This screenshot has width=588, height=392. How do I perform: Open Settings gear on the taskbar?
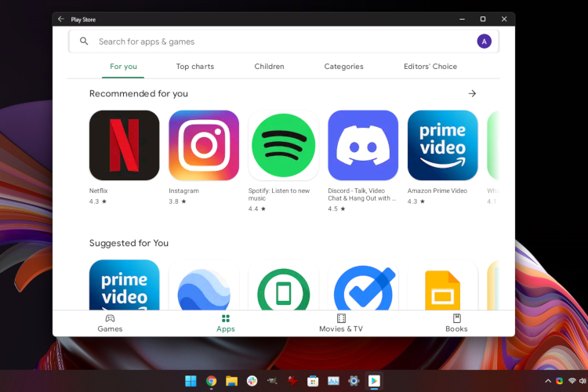354,381
